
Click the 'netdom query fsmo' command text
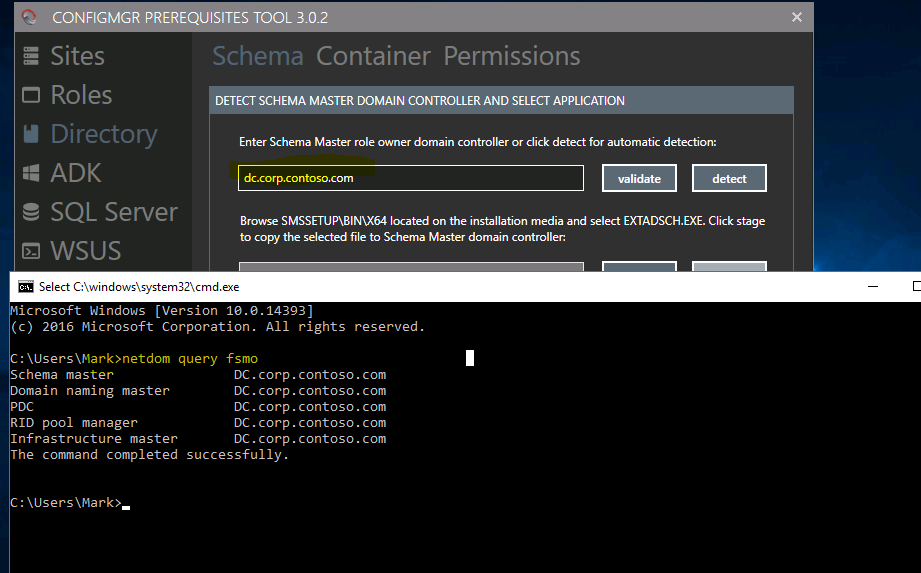[x=190, y=358]
